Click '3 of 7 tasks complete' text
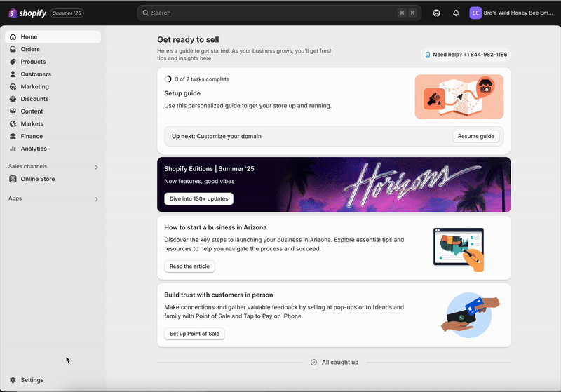 [202, 79]
